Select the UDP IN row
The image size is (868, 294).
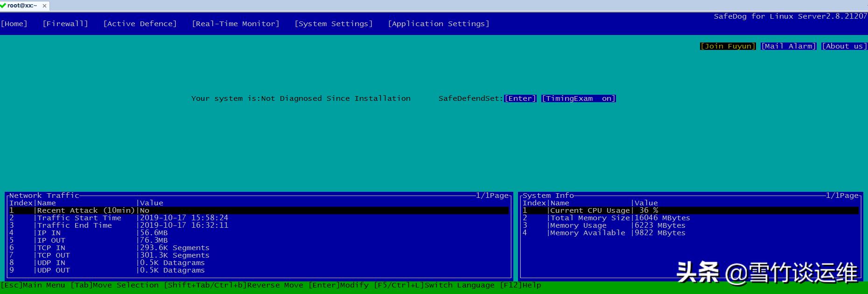[x=259, y=263]
